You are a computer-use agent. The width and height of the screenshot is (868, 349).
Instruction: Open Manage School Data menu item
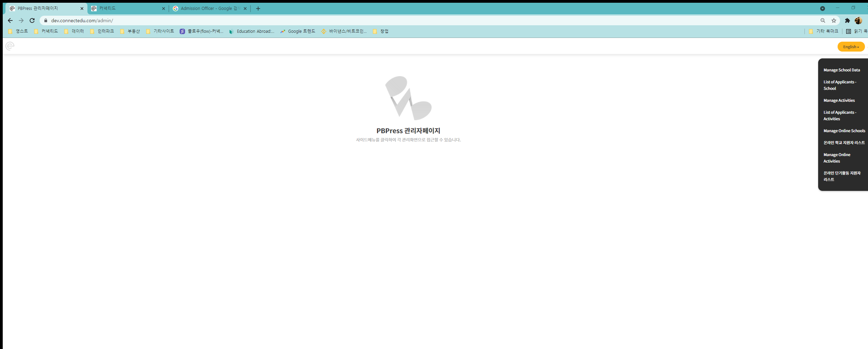841,70
